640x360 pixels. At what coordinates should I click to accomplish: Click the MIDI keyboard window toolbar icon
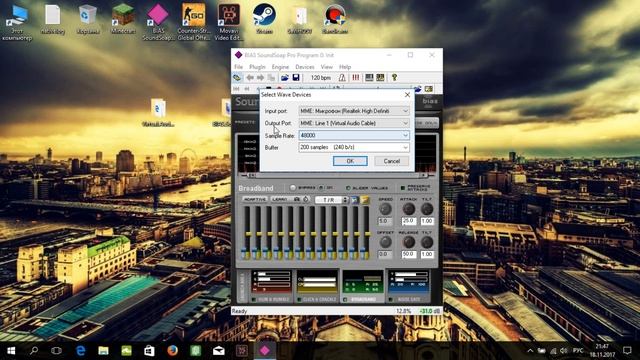pyautogui.click(x=369, y=78)
